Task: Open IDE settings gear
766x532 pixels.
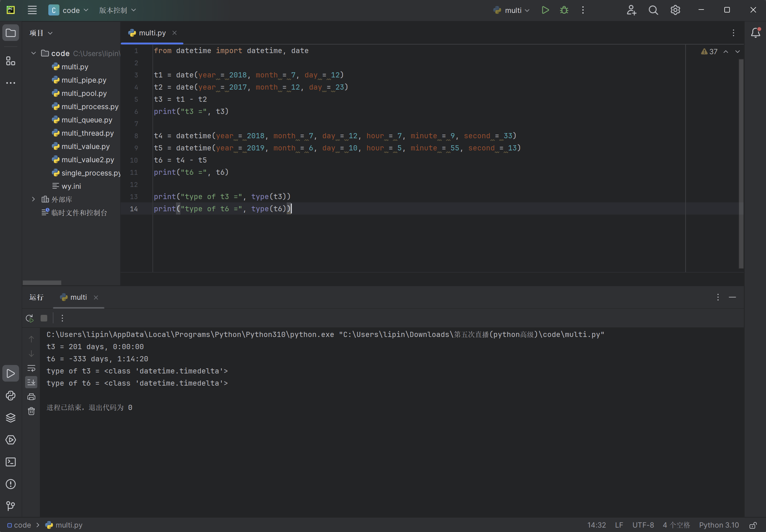Action: (x=675, y=10)
